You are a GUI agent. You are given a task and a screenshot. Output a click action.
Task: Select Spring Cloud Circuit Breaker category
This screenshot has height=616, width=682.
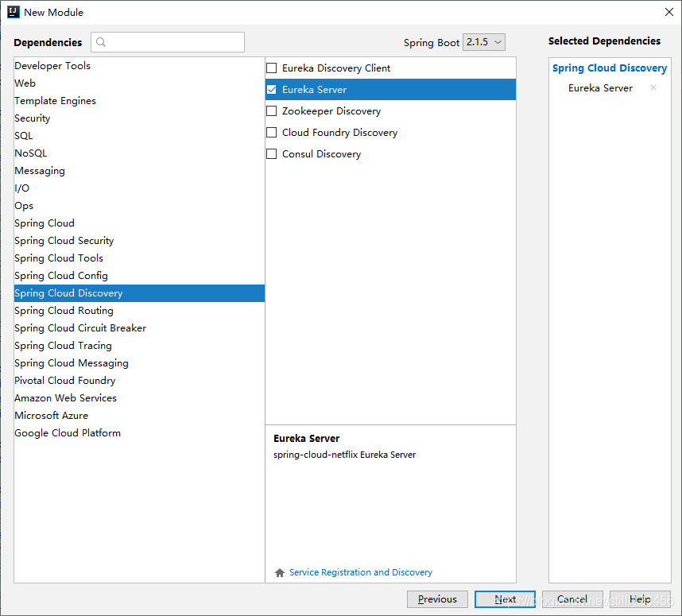tap(139, 328)
